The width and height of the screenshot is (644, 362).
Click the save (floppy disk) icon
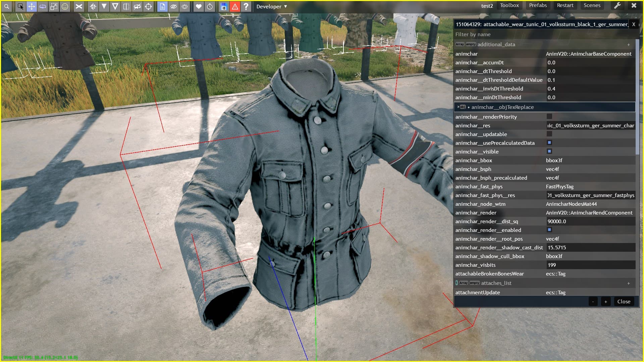[x=223, y=6]
